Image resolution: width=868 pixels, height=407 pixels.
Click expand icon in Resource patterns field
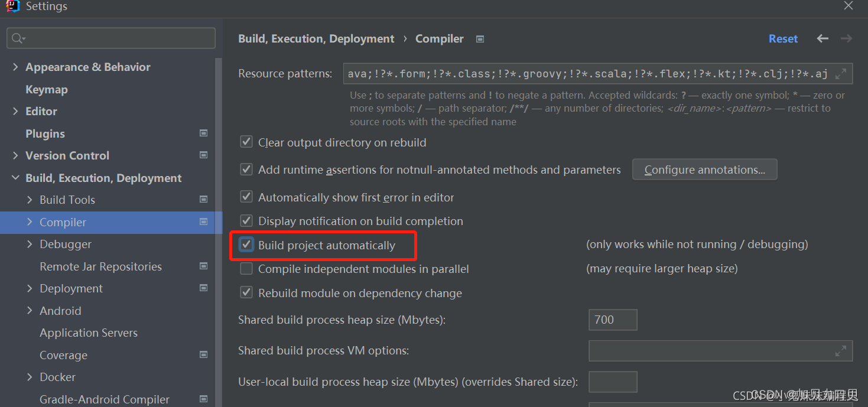841,74
